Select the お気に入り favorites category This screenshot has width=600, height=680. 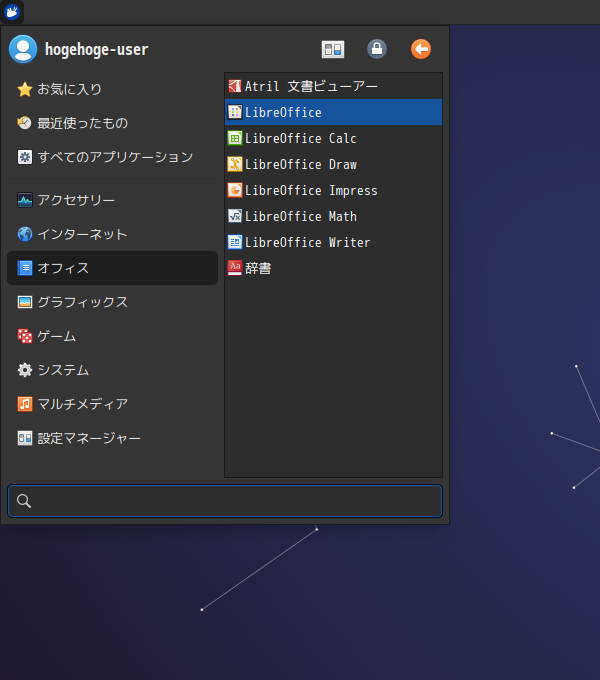(112, 89)
